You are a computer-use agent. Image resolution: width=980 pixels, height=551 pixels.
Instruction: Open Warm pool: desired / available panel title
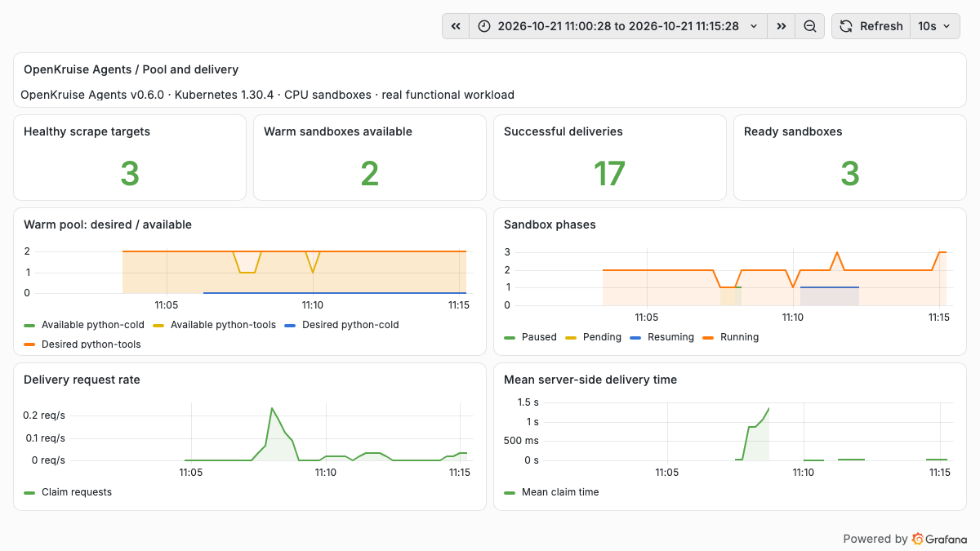point(108,224)
